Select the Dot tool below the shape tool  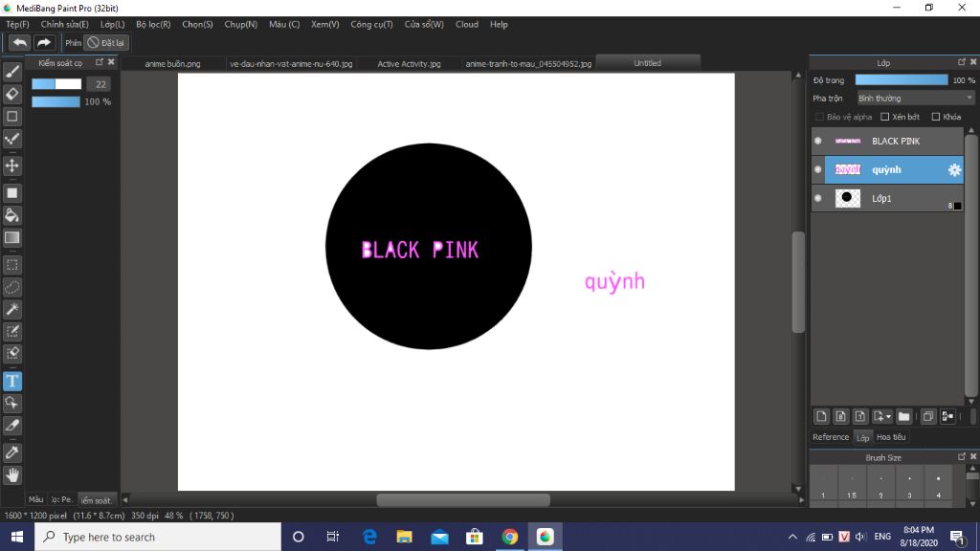(x=11, y=139)
